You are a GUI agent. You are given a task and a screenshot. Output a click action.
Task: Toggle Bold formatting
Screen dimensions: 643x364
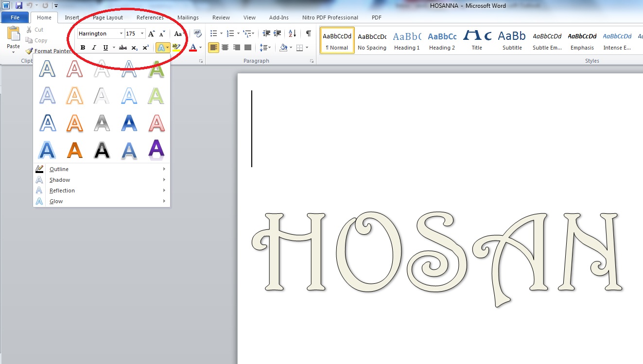(82, 47)
